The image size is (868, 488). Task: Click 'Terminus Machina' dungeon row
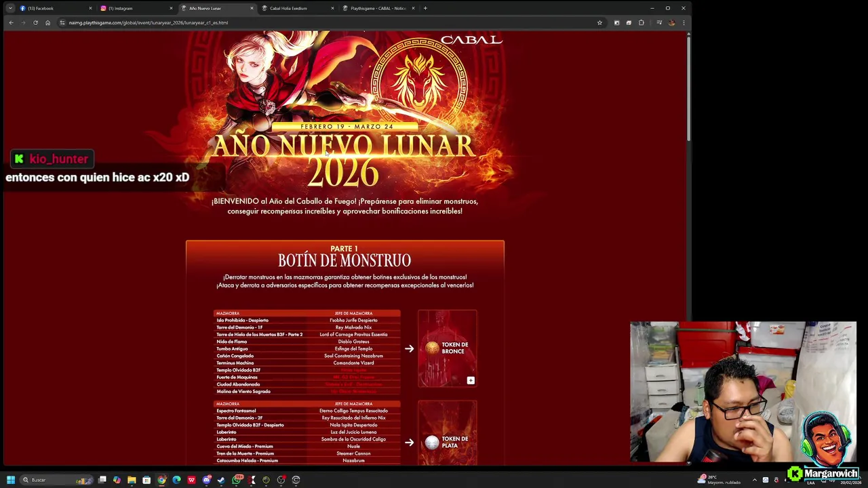coord(307,363)
